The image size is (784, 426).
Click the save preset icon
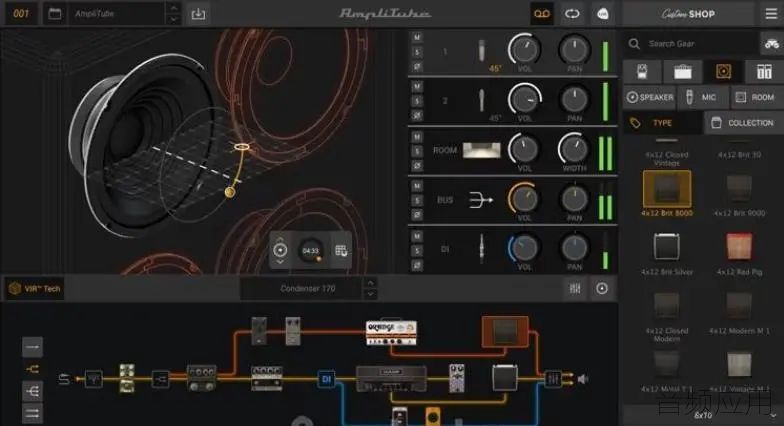(198, 14)
